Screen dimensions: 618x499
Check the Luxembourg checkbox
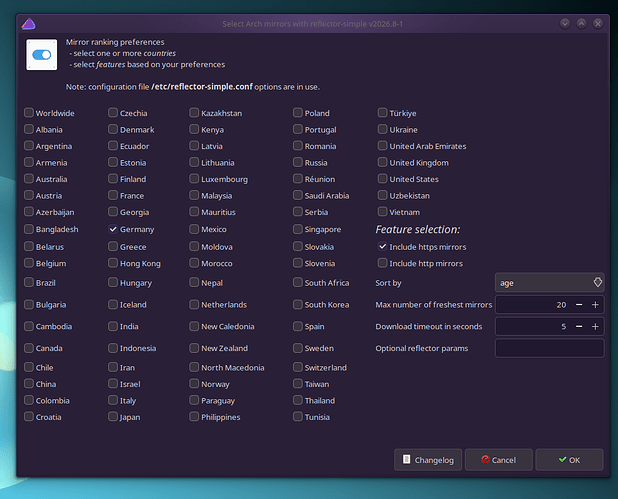click(194, 179)
